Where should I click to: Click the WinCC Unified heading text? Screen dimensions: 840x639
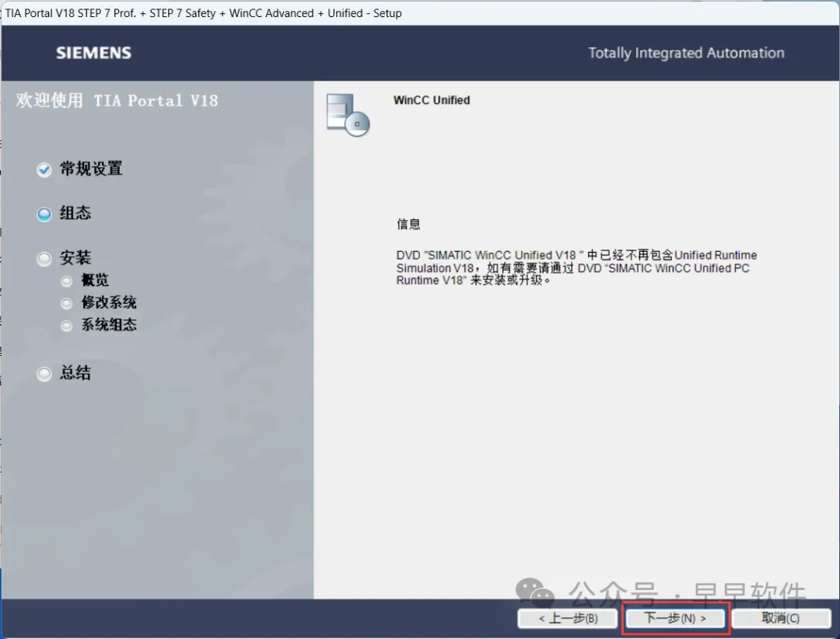(432, 100)
